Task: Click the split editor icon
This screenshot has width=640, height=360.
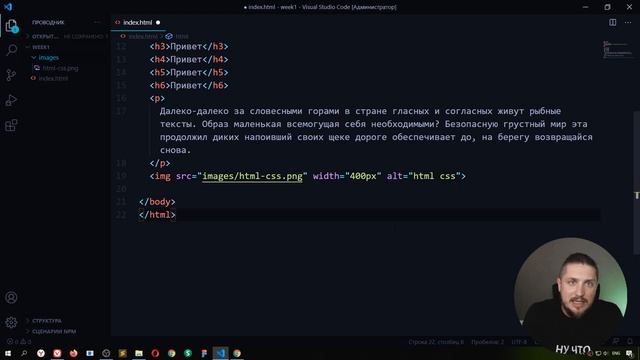Action: point(613,22)
